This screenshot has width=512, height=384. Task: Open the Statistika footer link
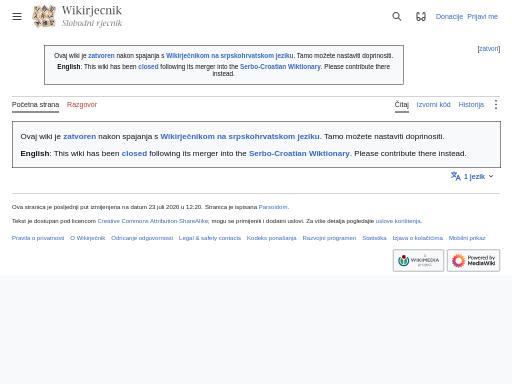pos(374,238)
